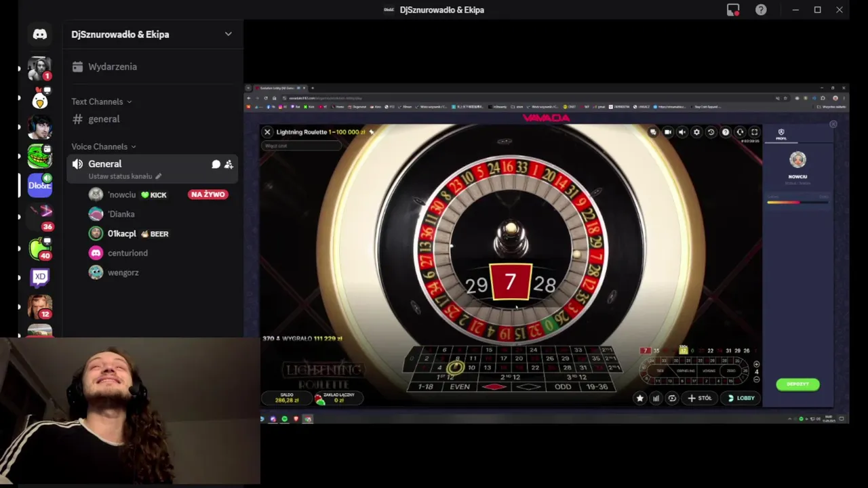Screen dimensions: 868x488
Task: Open the white duck server icon
Action: pos(40,99)
